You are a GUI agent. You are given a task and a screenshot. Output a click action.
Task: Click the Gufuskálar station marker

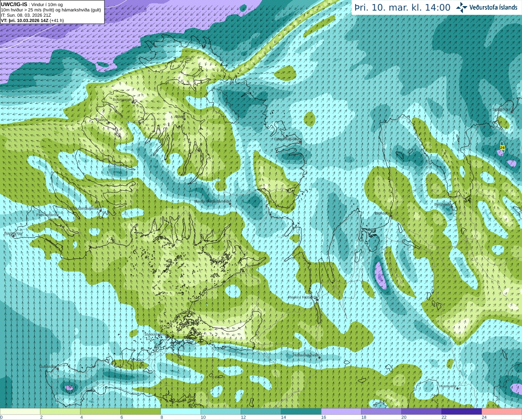click(x=58, y=369)
